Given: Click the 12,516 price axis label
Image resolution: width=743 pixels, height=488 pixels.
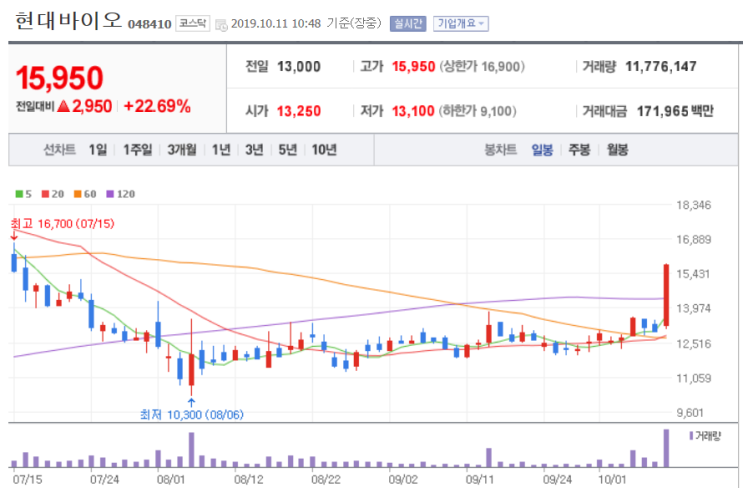Looking at the screenshot, I should pos(694,344).
